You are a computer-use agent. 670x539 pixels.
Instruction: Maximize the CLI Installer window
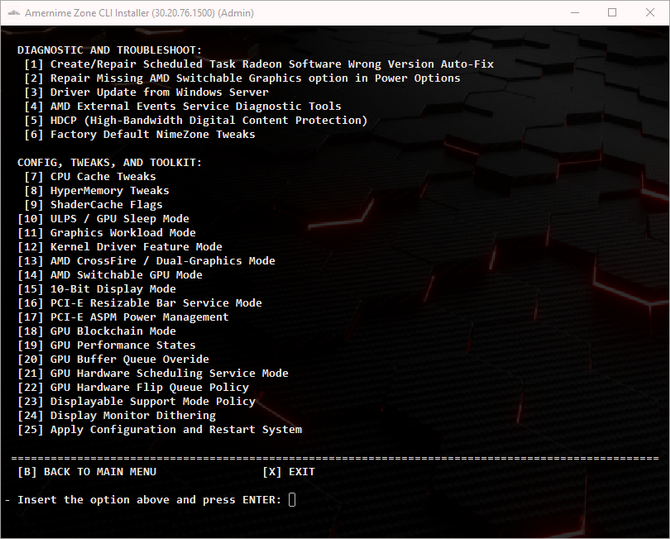tap(612, 13)
